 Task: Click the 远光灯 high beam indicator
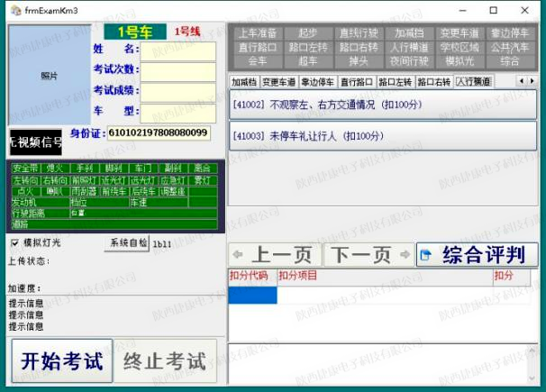point(143,180)
